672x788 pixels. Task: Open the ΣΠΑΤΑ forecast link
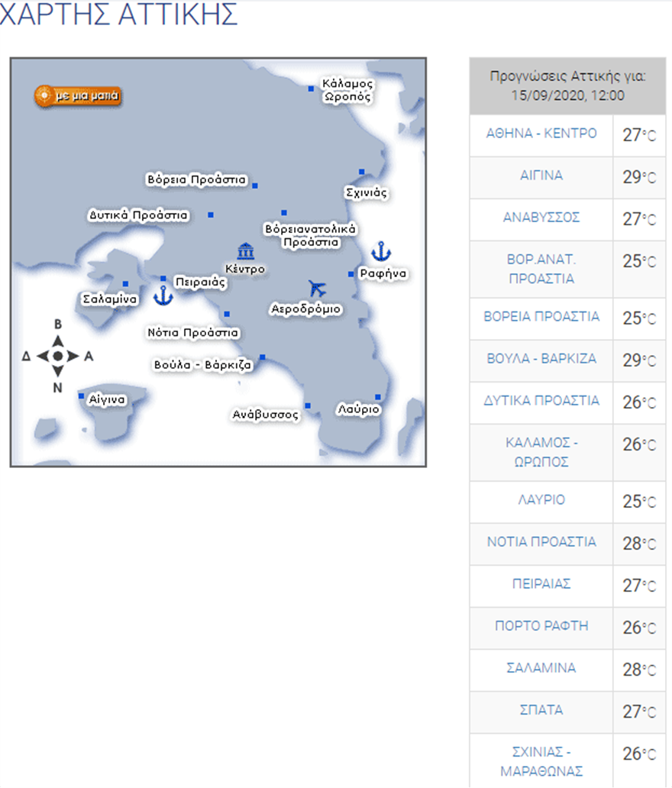[541, 710]
